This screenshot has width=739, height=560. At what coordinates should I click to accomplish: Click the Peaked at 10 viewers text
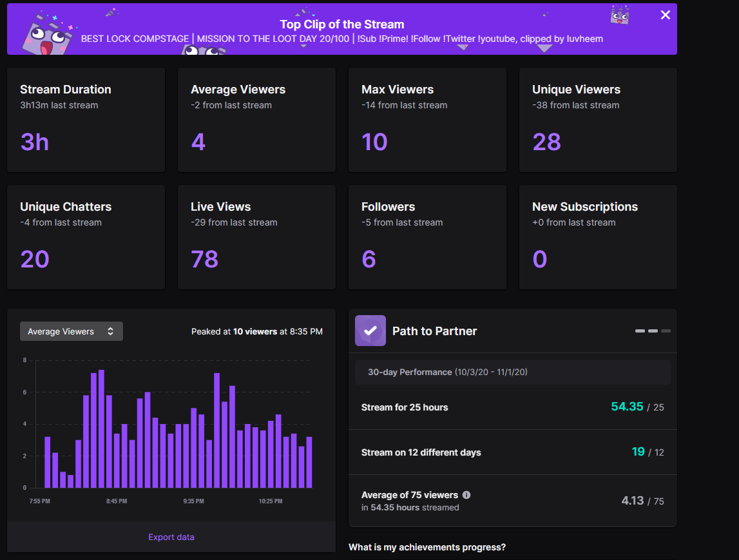pos(257,331)
